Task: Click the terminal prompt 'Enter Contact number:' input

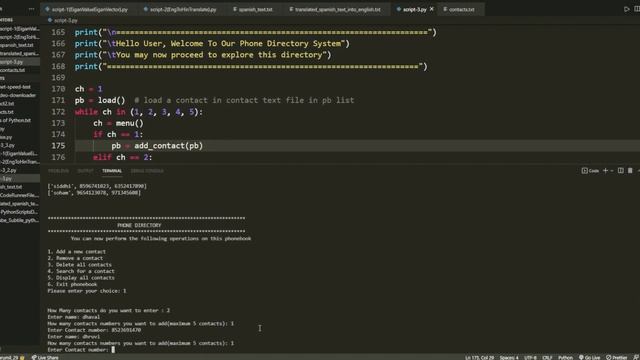Action: (x=114, y=349)
